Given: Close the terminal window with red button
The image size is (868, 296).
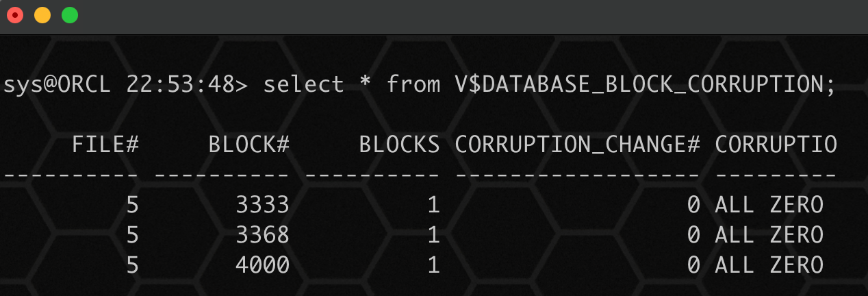Looking at the screenshot, I should (x=14, y=15).
